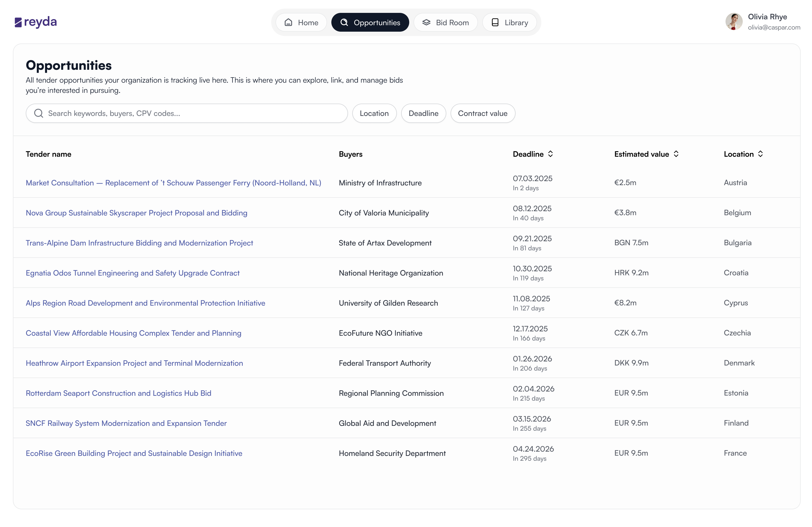Open the Location filter
This screenshot has width=812, height=527.
[374, 113]
